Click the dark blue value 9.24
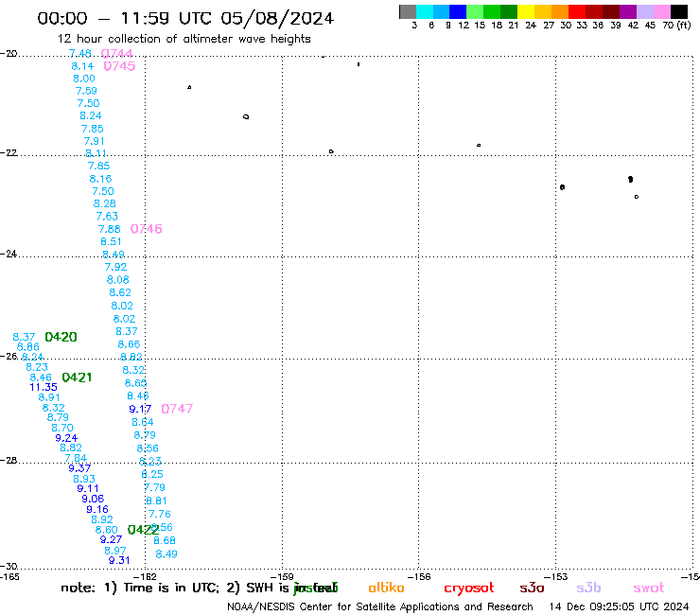This screenshot has width=700, height=615. pos(66,438)
